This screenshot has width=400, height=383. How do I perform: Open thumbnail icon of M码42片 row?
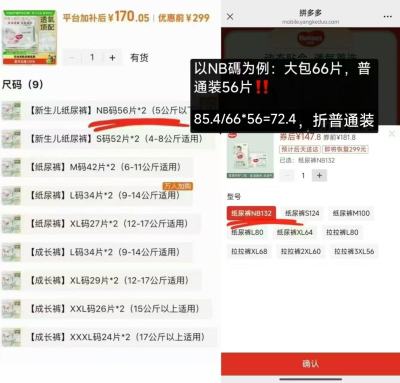tap(11, 167)
